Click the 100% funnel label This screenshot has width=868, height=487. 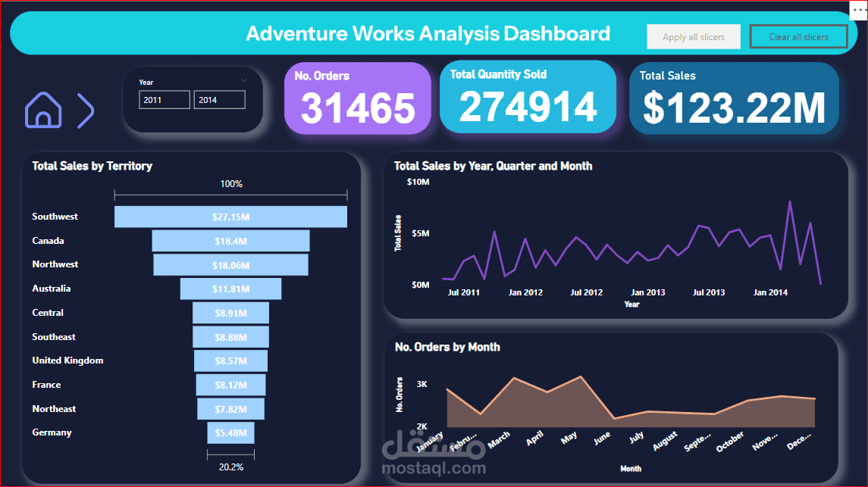coord(231,183)
